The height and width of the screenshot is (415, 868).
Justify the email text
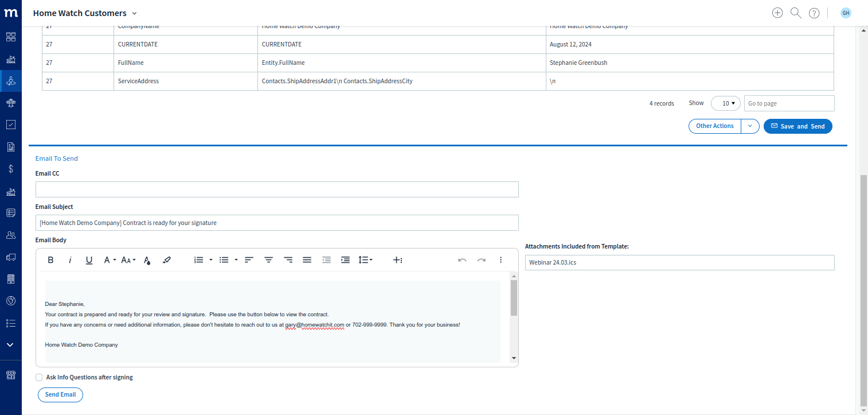307,260
